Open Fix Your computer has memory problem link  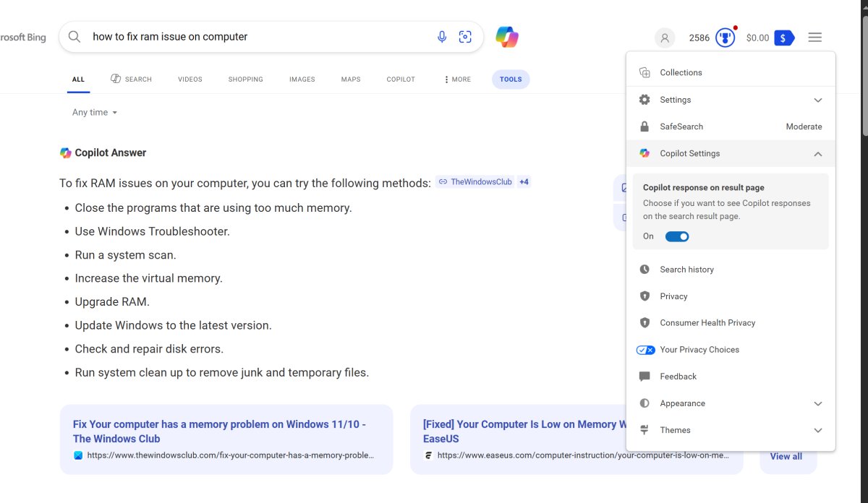click(x=219, y=431)
